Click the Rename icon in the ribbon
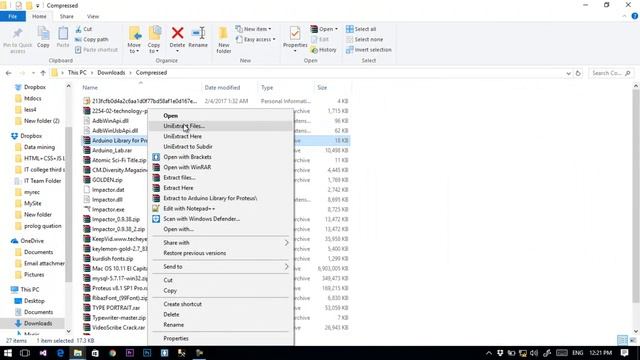640x360 pixels. click(198, 33)
